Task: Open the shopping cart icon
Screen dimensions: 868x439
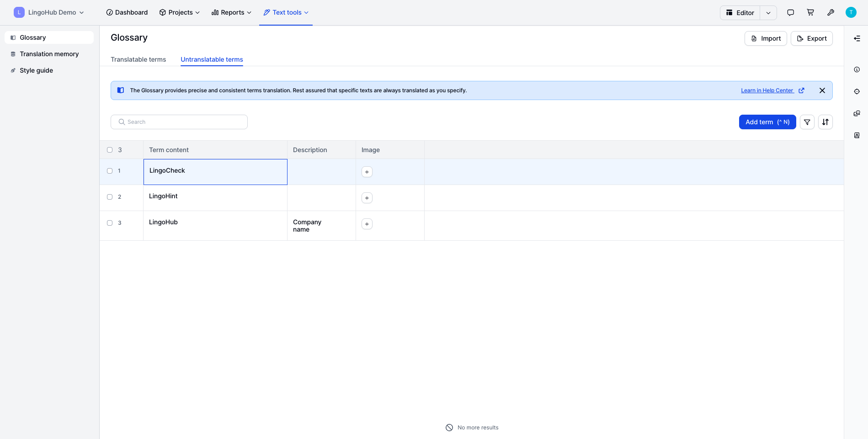Action: coord(810,12)
